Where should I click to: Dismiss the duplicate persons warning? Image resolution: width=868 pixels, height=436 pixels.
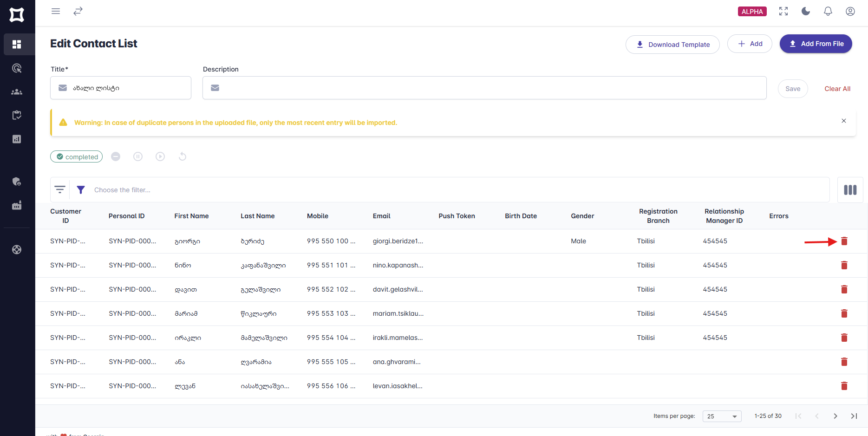click(844, 121)
